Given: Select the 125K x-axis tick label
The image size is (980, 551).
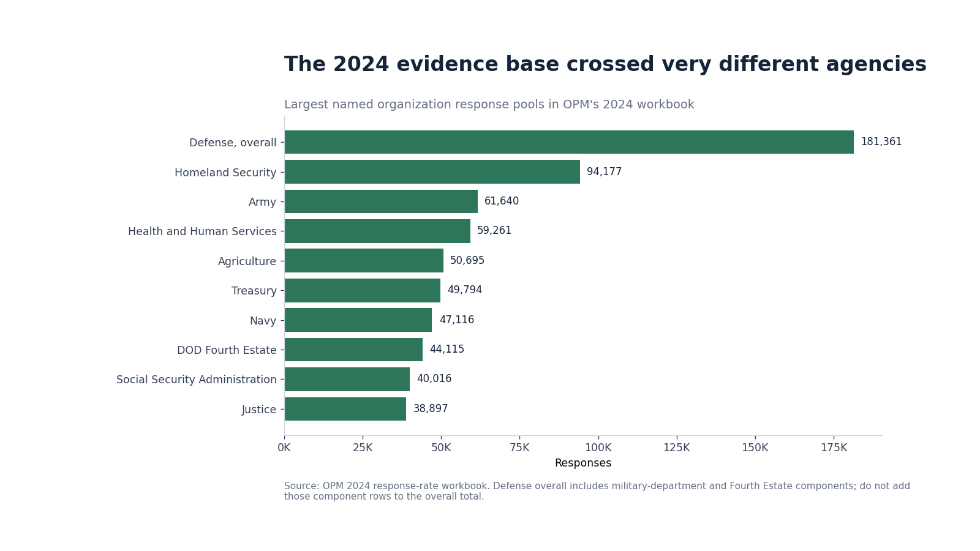Looking at the screenshot, I should coord(677,448).
